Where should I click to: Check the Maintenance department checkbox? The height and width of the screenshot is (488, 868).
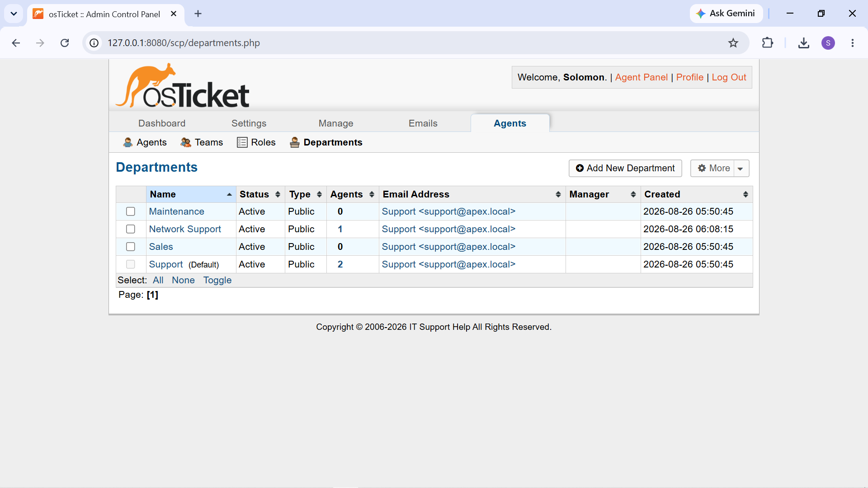click(x=131, y=211)
